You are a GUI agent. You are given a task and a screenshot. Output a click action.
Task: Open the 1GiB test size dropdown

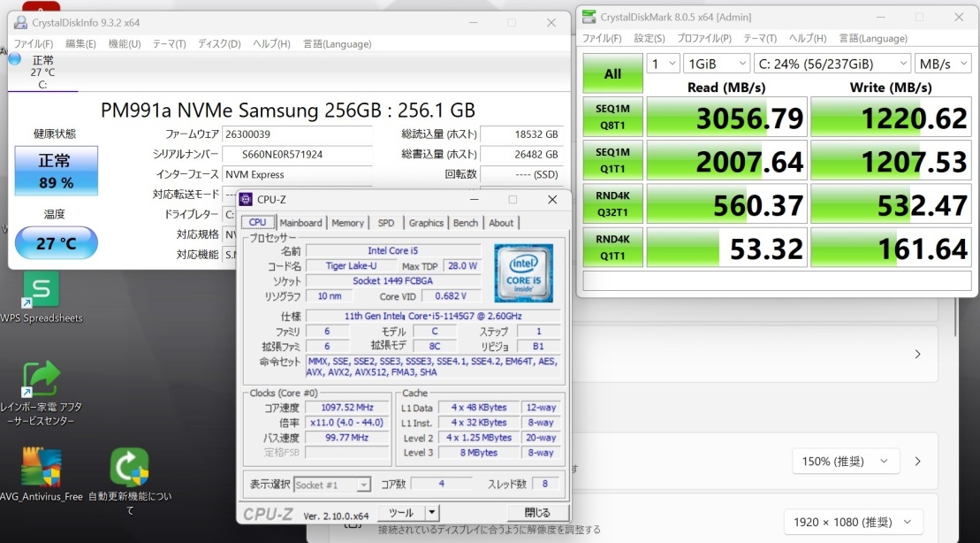coord(717,64)
